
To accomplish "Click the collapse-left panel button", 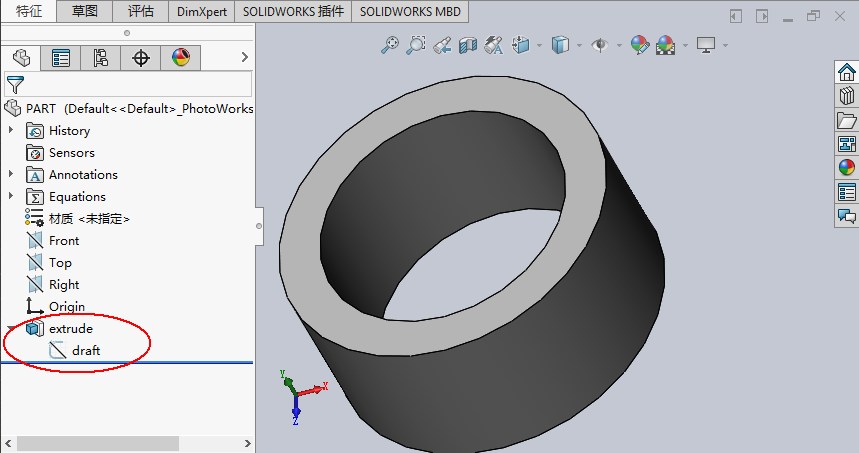I will (x=736, y=16).
